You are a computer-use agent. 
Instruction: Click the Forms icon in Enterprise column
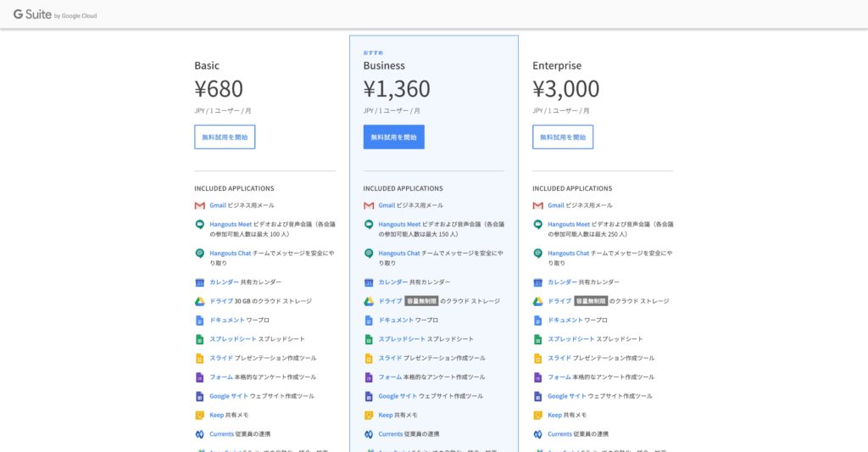point(537,377)
